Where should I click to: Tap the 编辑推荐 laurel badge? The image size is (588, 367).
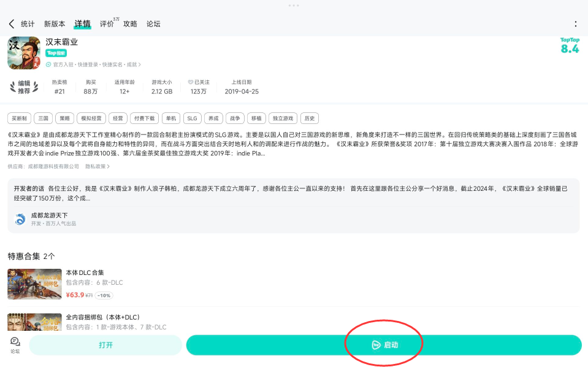24,87
